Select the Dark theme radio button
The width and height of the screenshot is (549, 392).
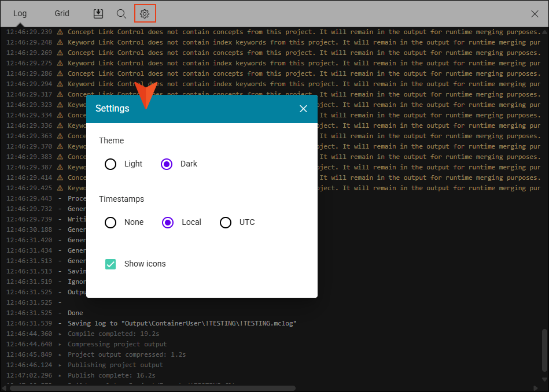(x=167, y=164)
